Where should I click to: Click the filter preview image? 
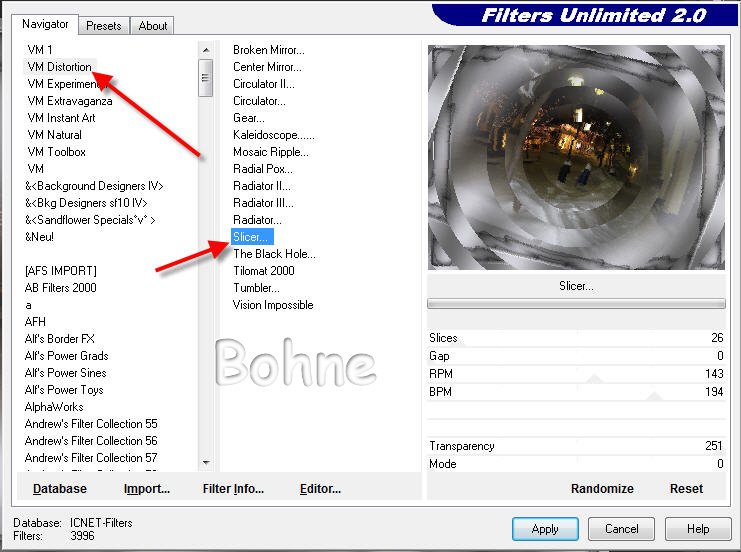coord(576,157)
